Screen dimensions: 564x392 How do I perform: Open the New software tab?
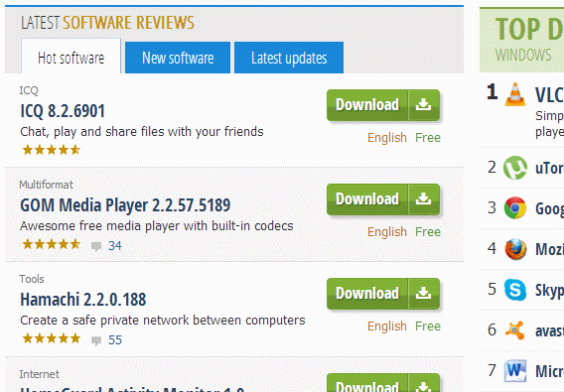tap(178, 58)
